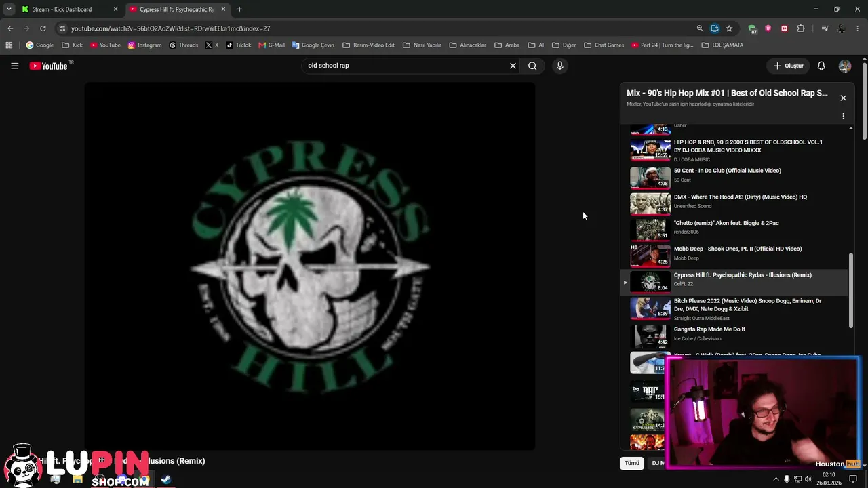Open a new browser tab
The height and width of the screenshot is (488, 868).
coord(239,9)
